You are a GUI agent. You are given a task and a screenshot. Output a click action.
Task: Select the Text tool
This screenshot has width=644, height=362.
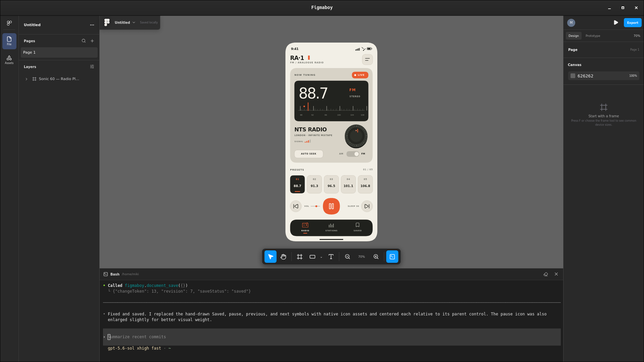click(331, 257)
